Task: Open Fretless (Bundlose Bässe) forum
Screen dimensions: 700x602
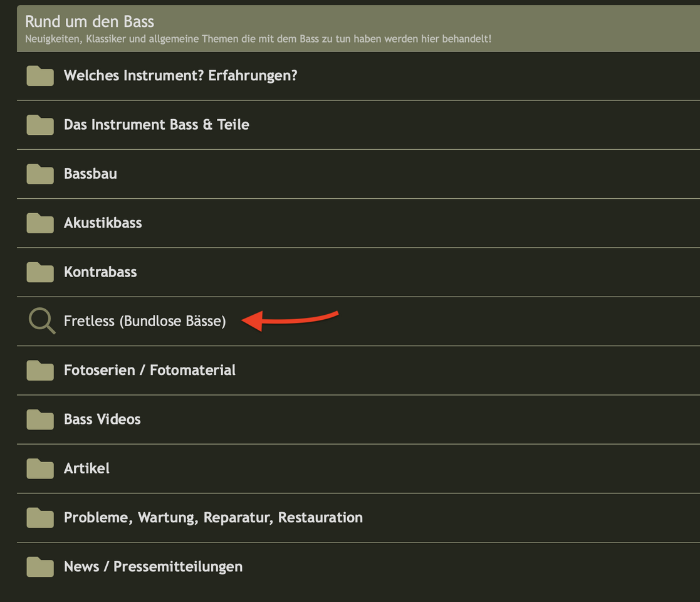Action: 145,321
